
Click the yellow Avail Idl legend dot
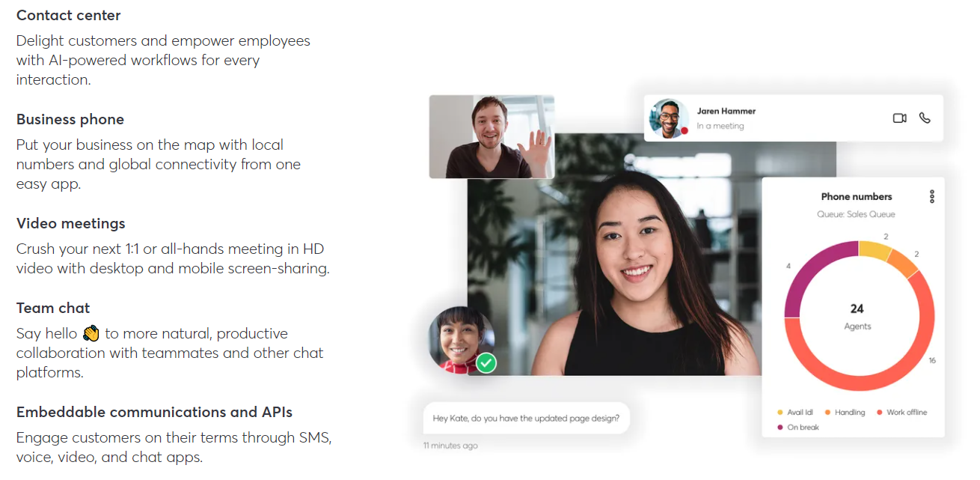[780, 413]
